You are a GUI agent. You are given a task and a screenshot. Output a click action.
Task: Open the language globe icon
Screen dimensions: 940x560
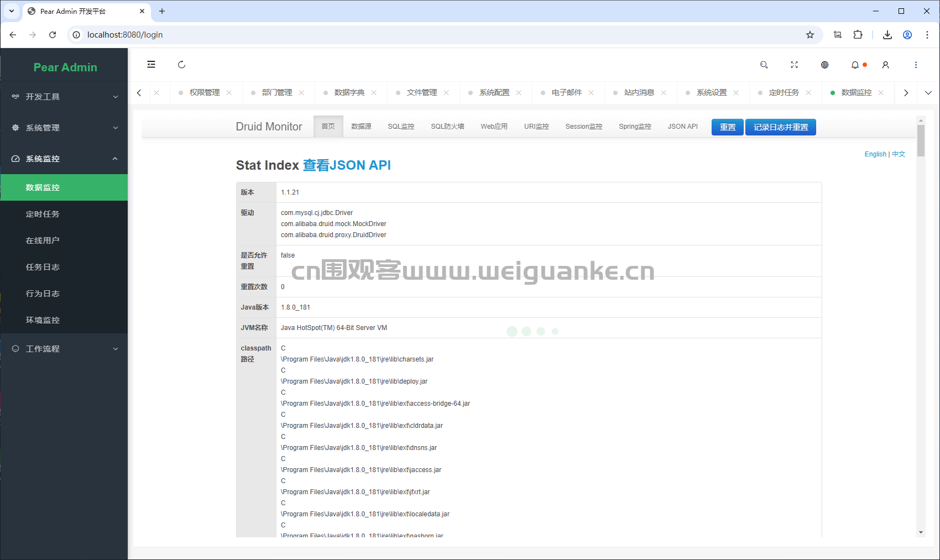click(x=824, y=65)
